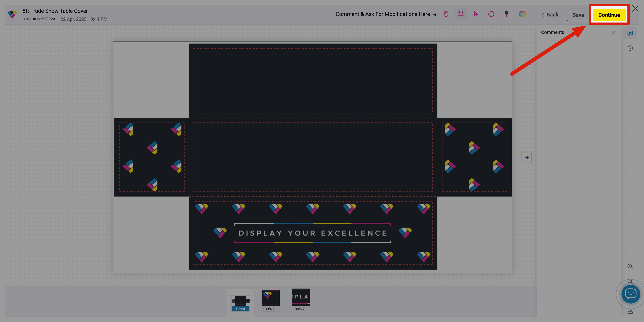Select the arrow pointer tool
This screenshot has width=644, height=322.
pos(476,14)
